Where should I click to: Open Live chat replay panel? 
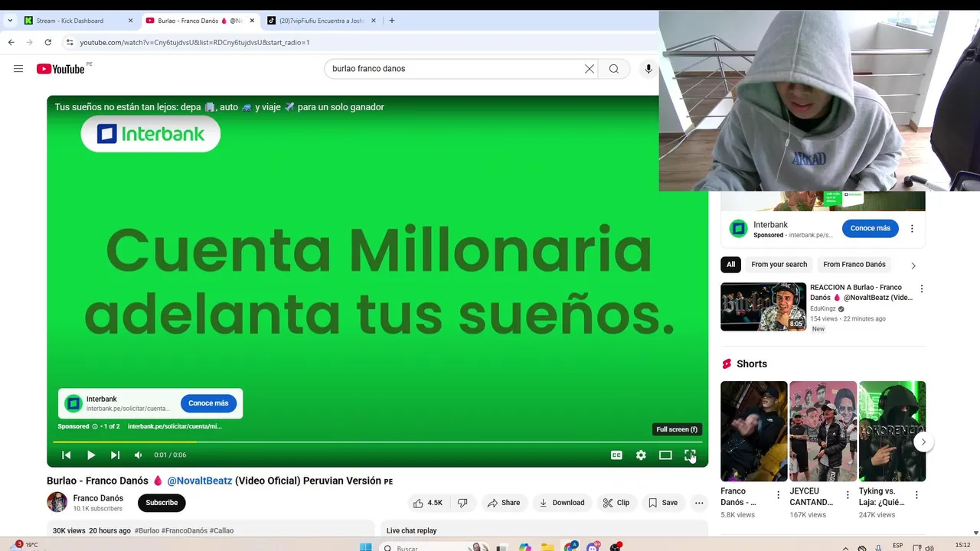pos(544,530)
